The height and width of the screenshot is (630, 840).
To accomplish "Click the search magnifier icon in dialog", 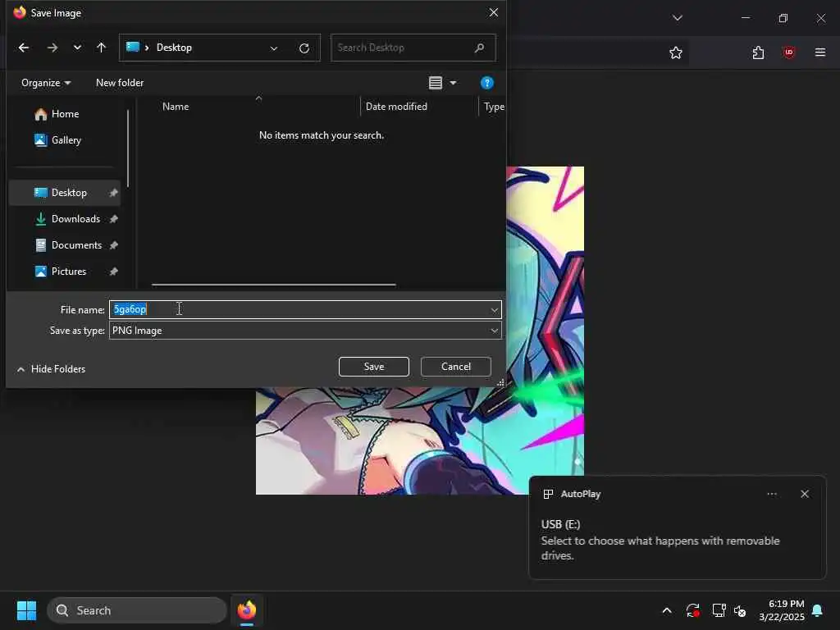I will pos(479,48).
